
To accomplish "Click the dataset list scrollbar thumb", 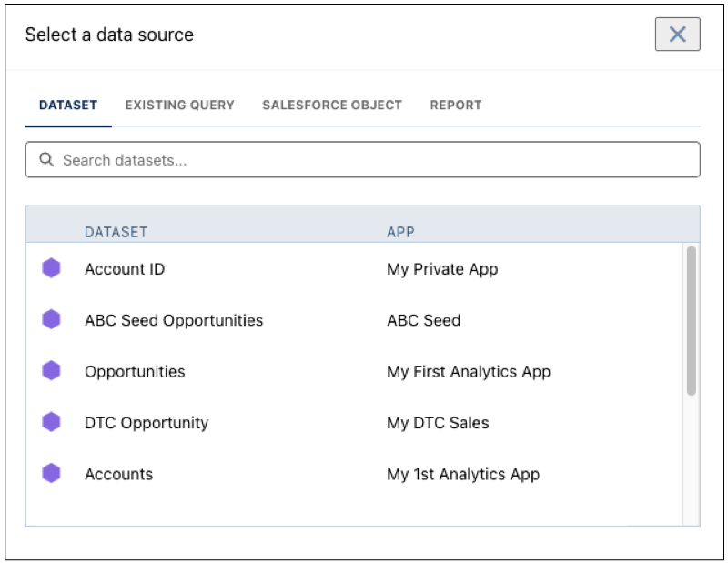I will point(692,321).
